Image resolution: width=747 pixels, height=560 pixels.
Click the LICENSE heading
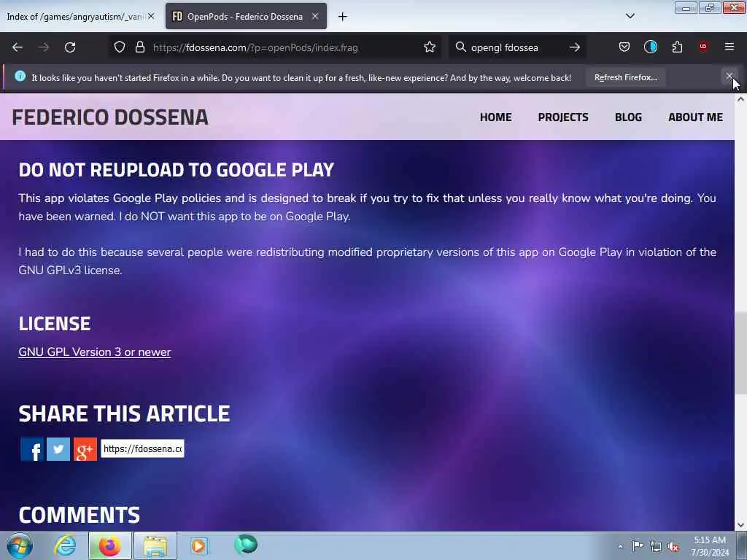pyautogui.click(x=54, y=324)
